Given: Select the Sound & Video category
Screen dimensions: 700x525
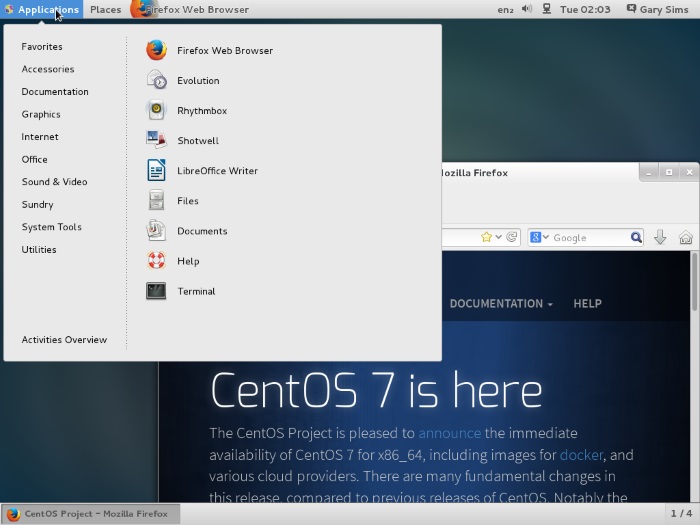Looking at the screenshot, I should point(54,182).
